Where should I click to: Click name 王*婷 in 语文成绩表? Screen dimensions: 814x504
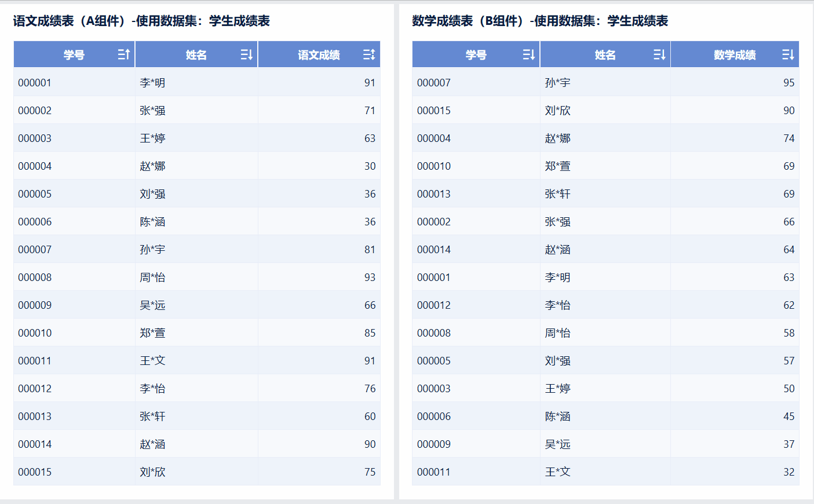click(152, 138)
